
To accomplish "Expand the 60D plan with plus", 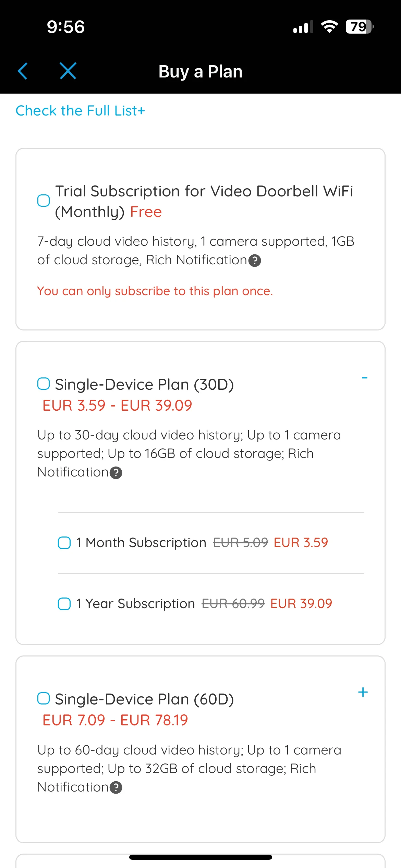I will click(x=363, y=692).
